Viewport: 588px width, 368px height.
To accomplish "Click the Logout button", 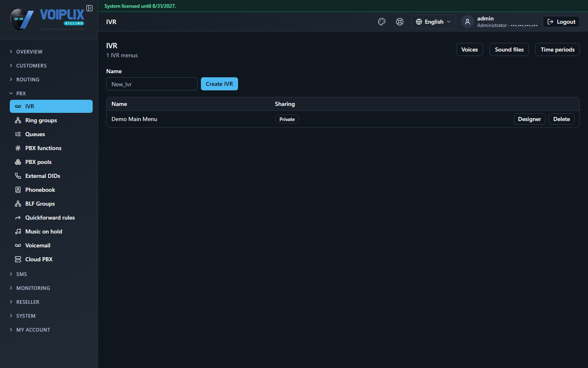I will click(x=561, y=22).
